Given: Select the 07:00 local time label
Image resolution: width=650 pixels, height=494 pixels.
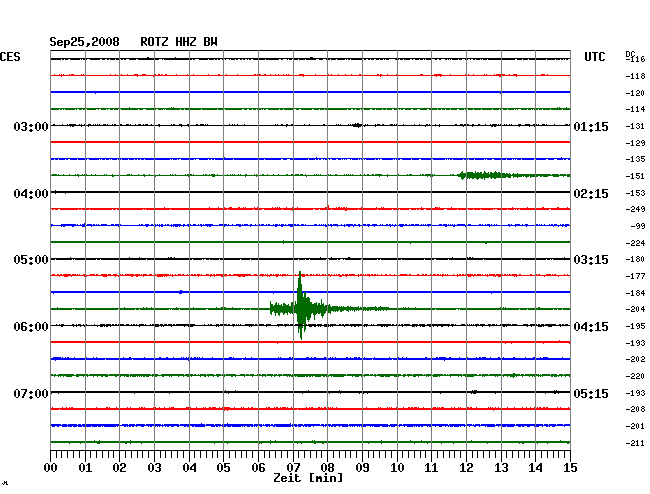Looking at the screenshot, I should [x=31, y=393].
